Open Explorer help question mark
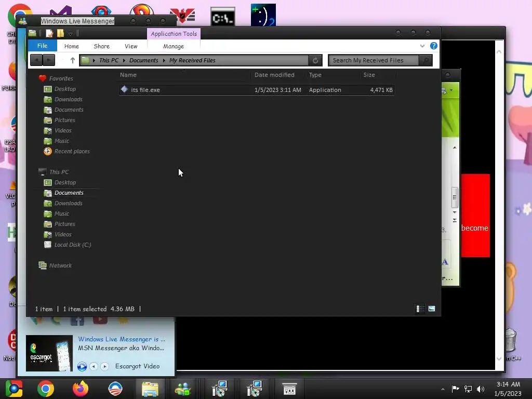The width and height of the screenshot is (532, 399). [x=434, y=46]
